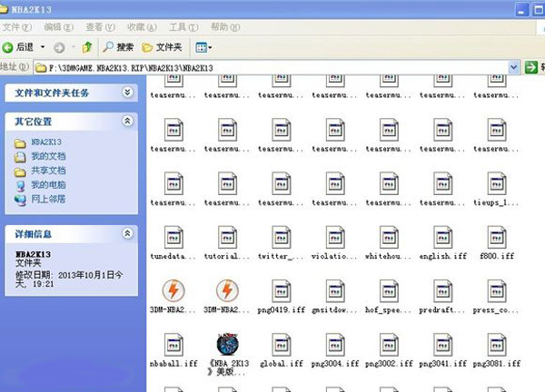The width and height of the screenshot is (545, 392).
Task: Select the f800.iff file icon
Action: 497,237
